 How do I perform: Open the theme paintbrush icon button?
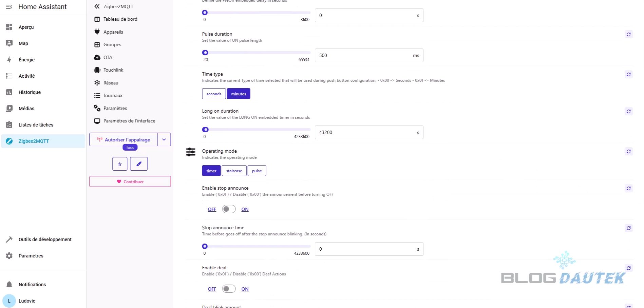click(139, 164)
